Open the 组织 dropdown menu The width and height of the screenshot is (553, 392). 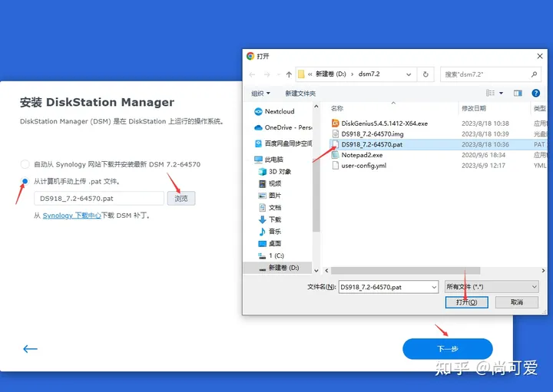(260, 94)
